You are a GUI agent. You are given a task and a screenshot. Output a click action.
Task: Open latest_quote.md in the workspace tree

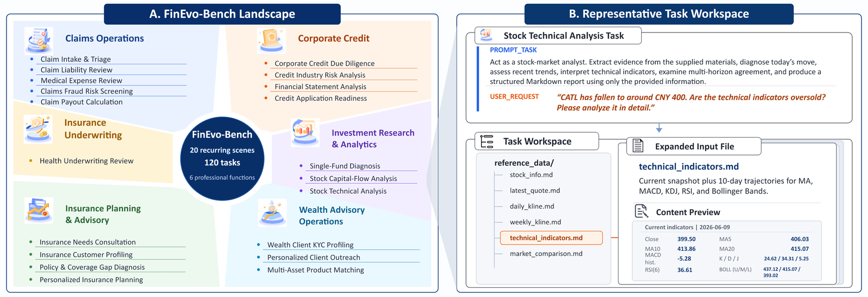point(535,191)
